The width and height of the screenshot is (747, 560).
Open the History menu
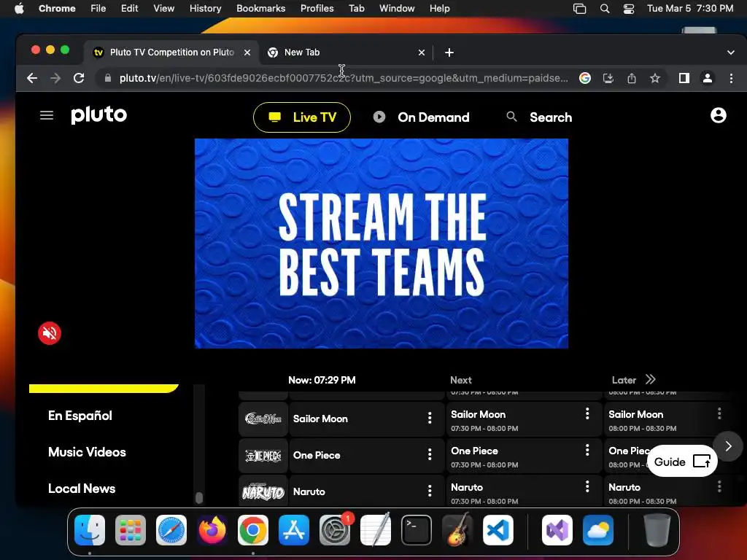(205, 8)
